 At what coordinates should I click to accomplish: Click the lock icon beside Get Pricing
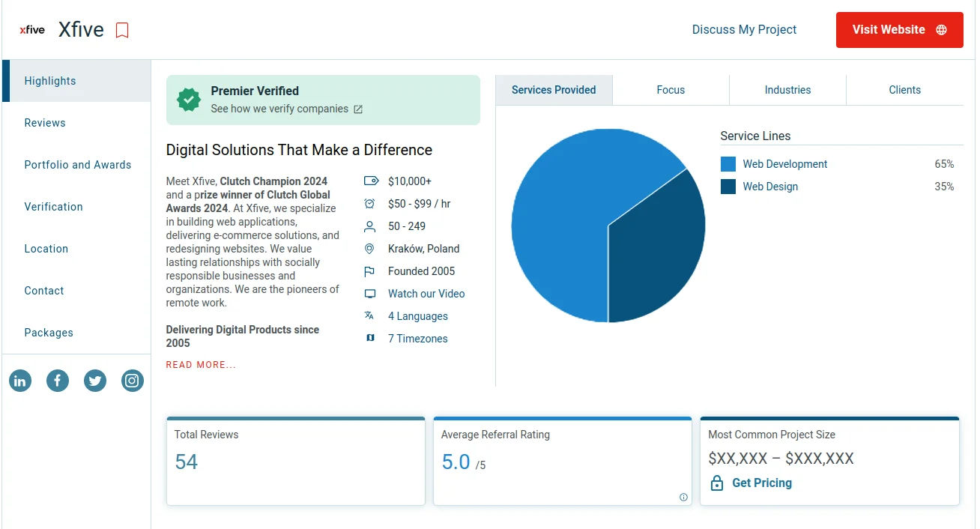point(717,483)
